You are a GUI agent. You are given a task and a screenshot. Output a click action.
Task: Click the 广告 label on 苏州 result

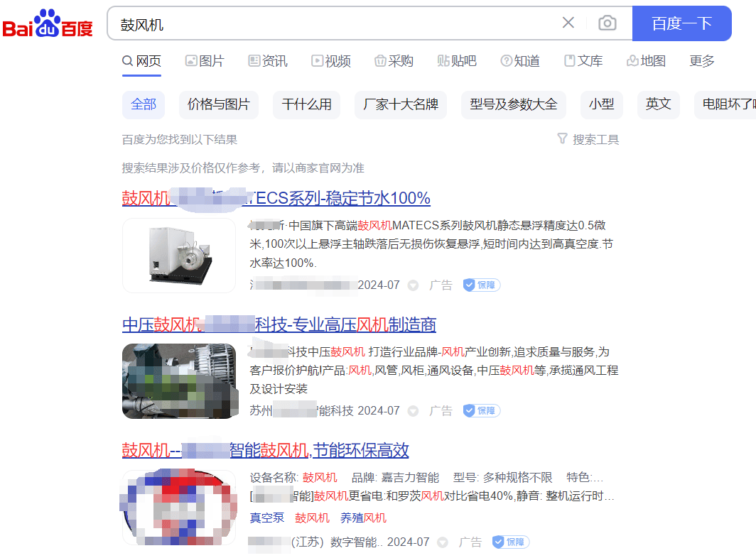[441, 411]
